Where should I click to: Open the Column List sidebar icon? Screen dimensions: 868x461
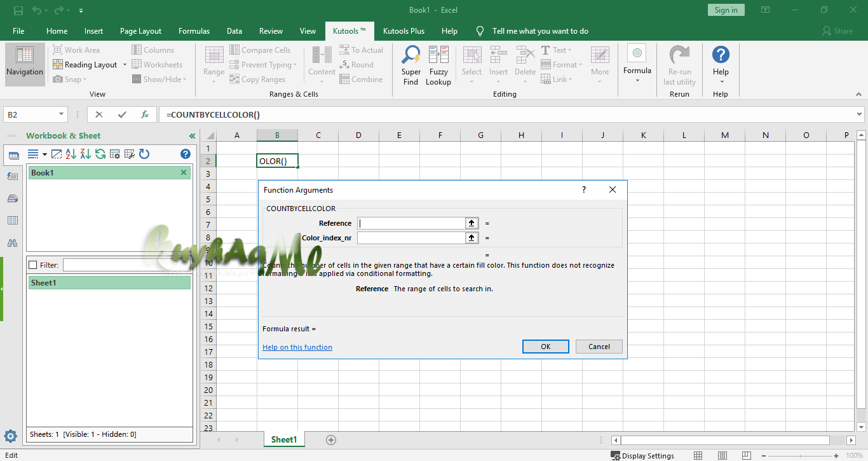[x=12, y=221]
